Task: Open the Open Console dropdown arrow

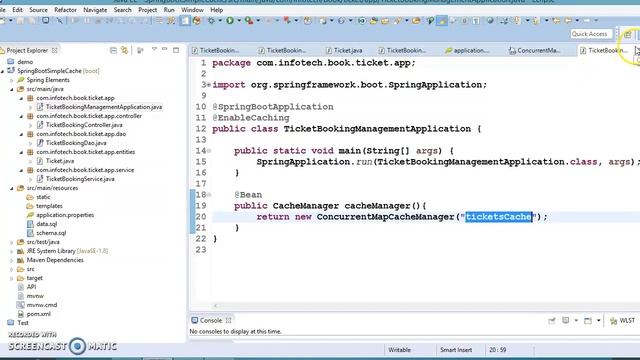Action: [598, 321]
